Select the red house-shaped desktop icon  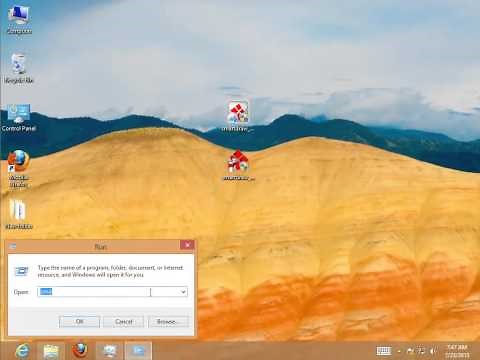[x=238, y=166]
